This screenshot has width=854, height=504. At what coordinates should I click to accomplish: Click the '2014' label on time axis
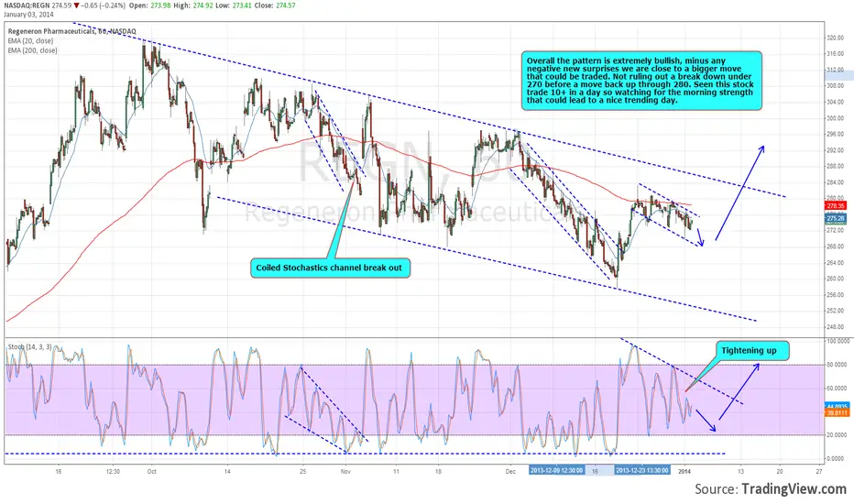coord(685,471)
